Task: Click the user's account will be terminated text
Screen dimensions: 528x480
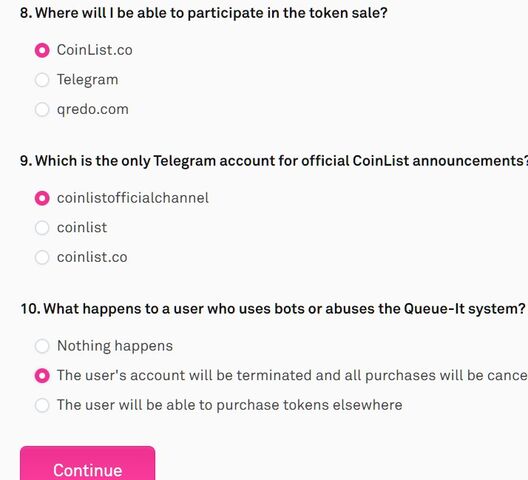Action: coord(292,376)
